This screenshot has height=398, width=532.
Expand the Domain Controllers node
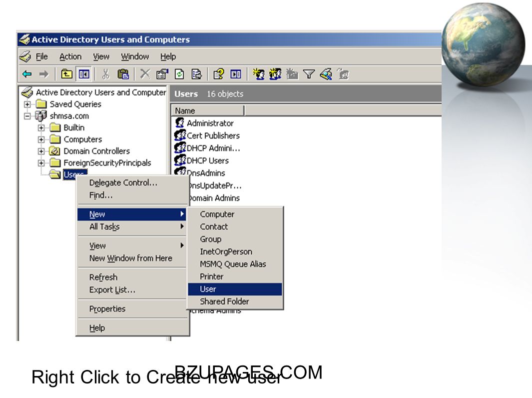[x=41, y=151]
